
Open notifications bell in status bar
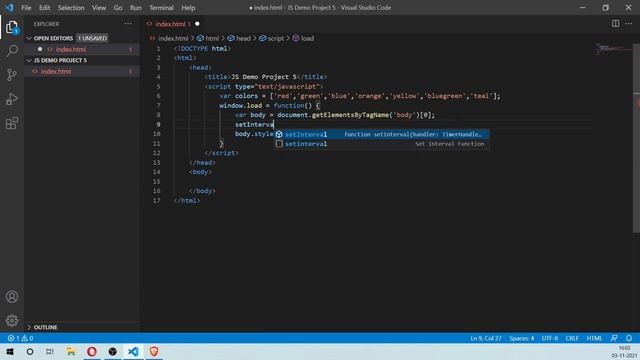629,338
